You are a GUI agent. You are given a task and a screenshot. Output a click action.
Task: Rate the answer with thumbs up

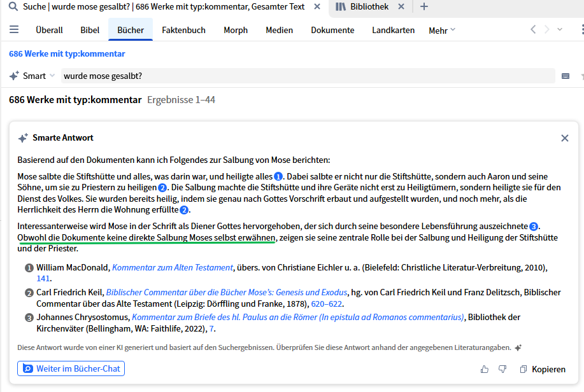pos(485,368)
